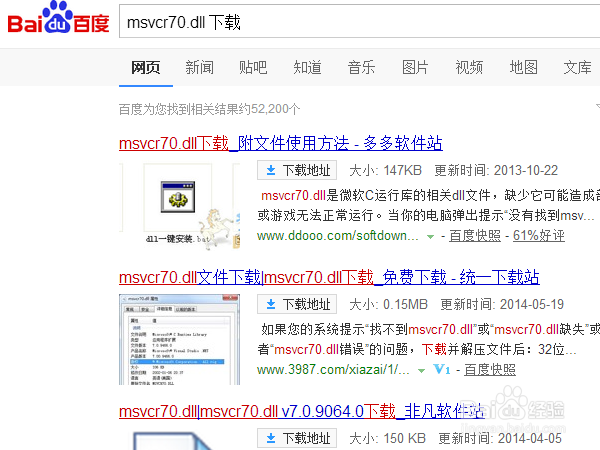Click 下载地址 button for the 150 KB result
Image resolution: width=600 pixels, height=450 pixels.
coord(297,438)
